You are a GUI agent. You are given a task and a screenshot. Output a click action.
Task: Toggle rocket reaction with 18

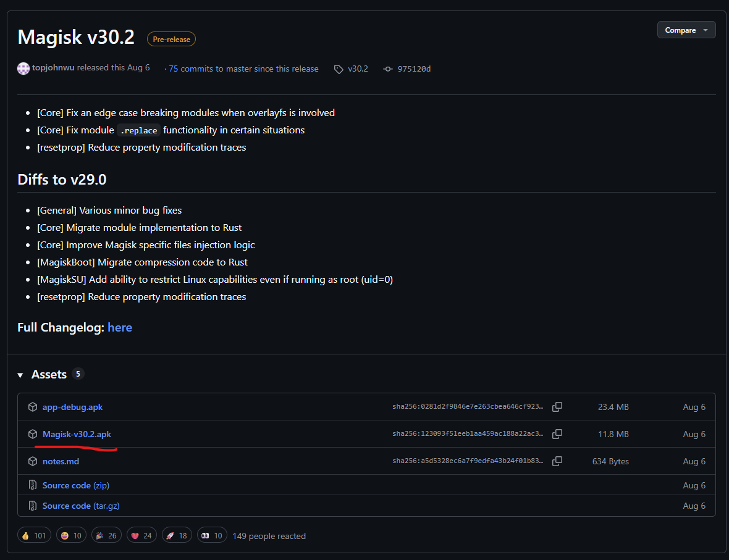[x=177, y=535]
